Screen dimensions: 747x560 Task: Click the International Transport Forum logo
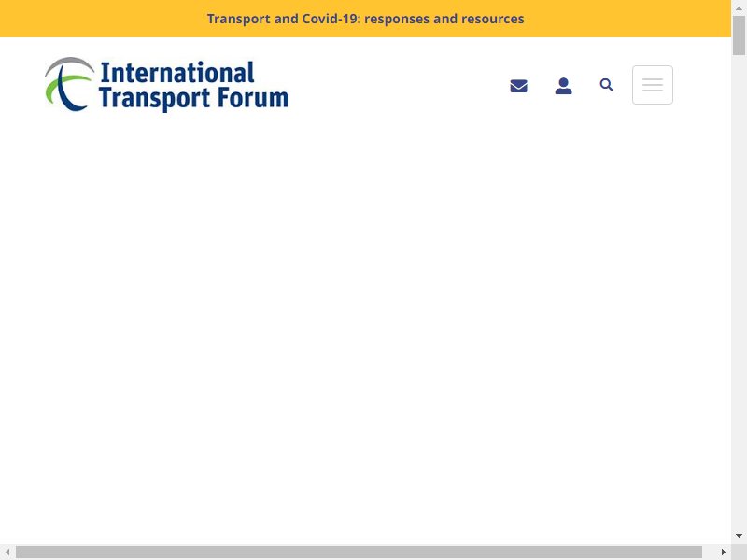pyautogui.click(x=166, y=85)
